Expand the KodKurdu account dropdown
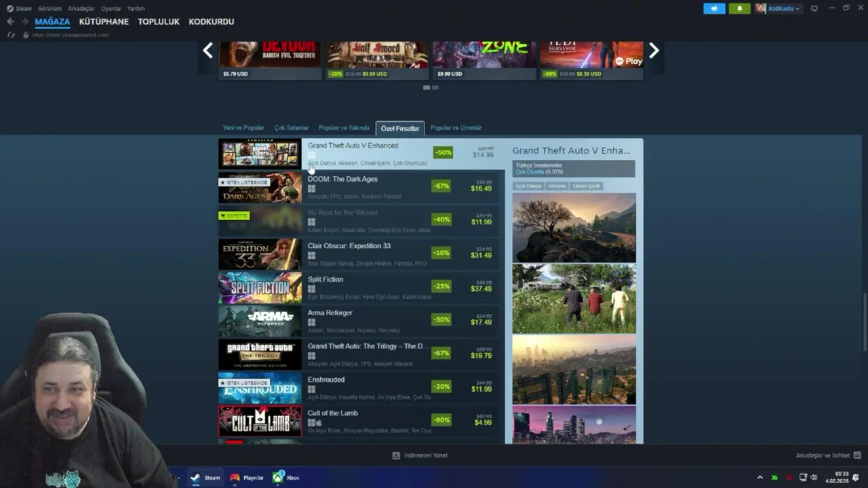 [x=778, y=8]
